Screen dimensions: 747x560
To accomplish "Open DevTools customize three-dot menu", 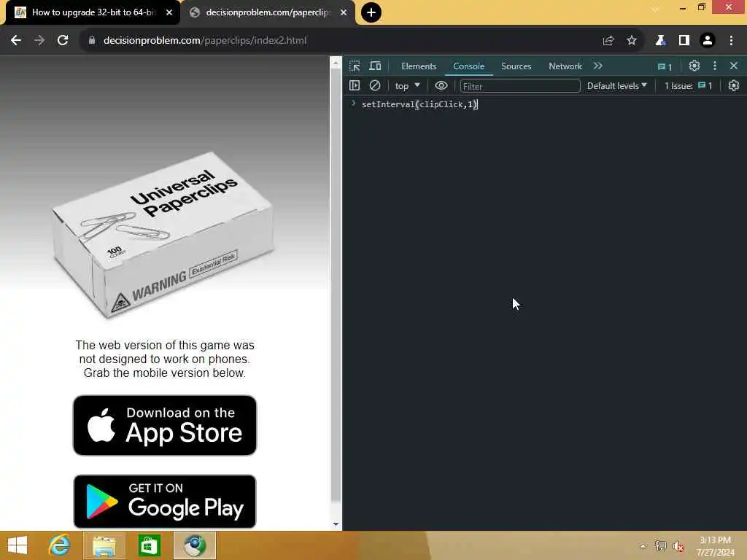I will [x=715, y=66].
